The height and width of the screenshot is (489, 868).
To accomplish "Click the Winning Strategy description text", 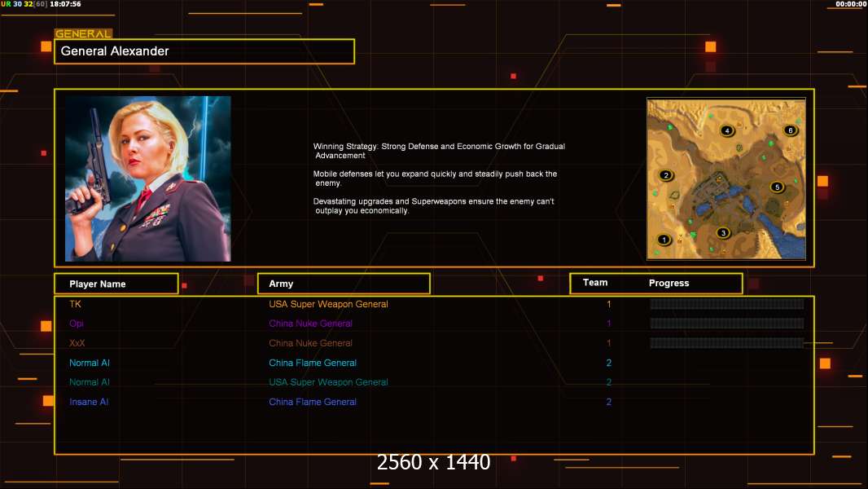I will [x=439, y=151].
